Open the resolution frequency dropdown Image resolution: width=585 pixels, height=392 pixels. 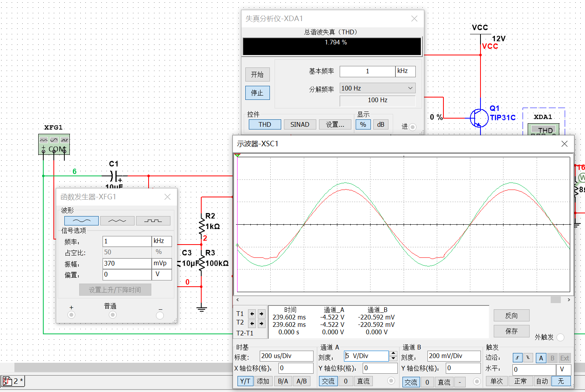(x=378, y=88)
